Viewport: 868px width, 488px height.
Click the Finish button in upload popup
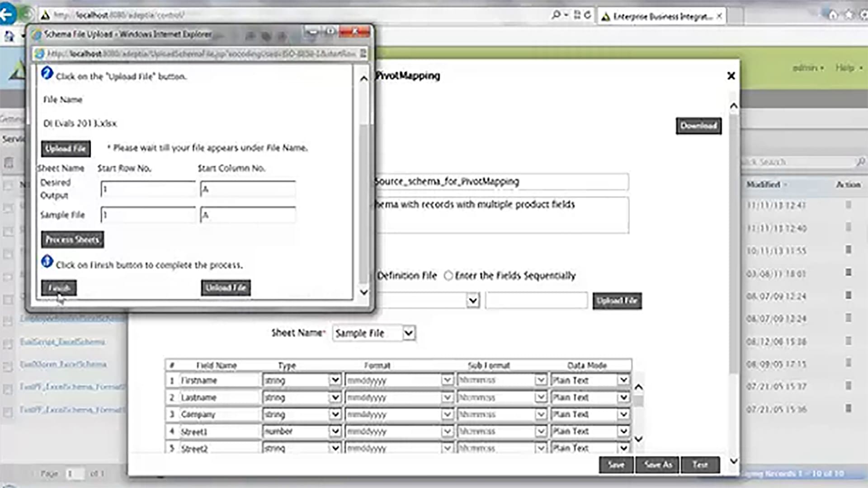pos(59,288)
